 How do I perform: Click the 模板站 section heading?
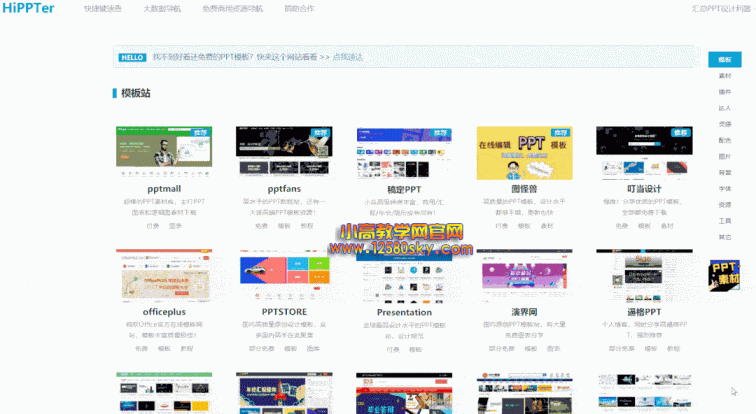(135, 93)
